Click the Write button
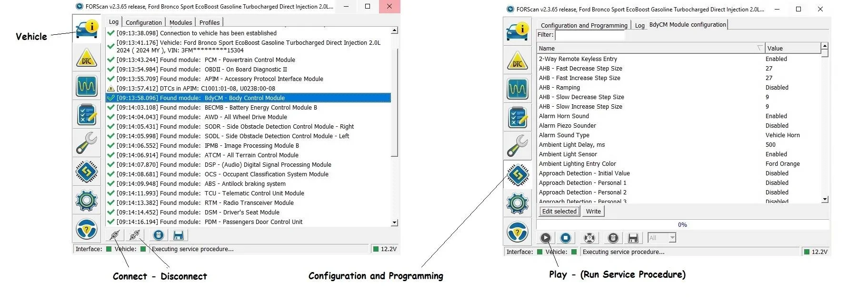Viewport: 868px width, 304px height. [593, 212]
